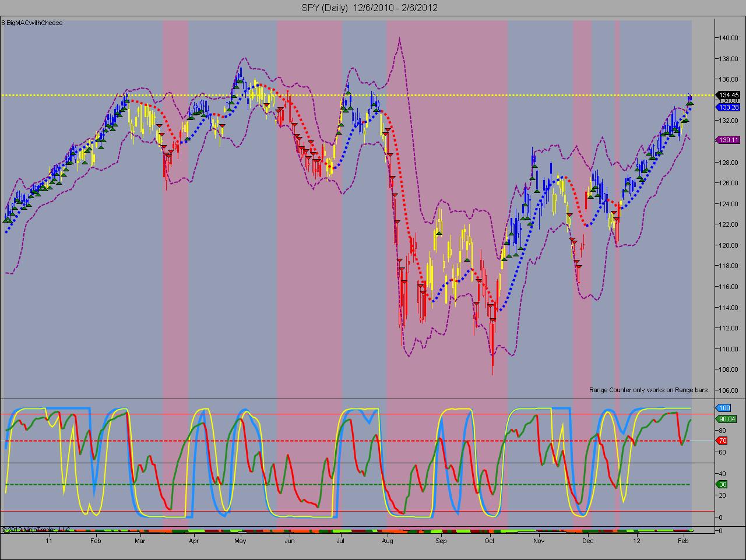Click the Nov label on the date axis
The width and height of the screenshot is (746, 560).
[539, 541]
